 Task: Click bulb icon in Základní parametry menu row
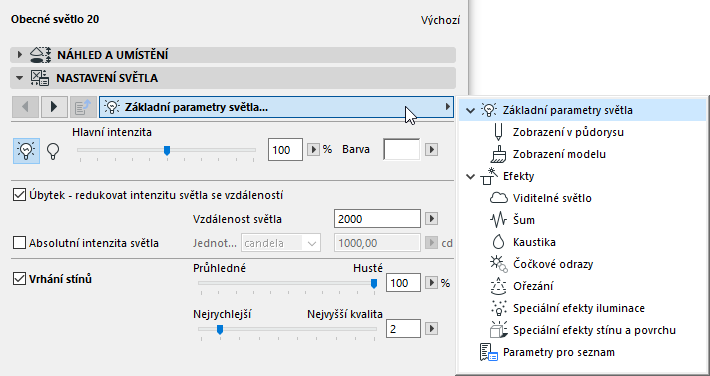click(x=489, y=110)
